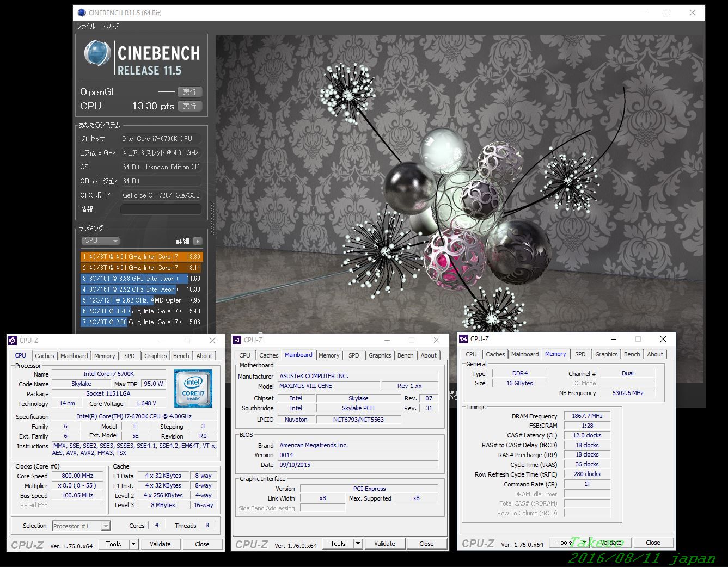
Task: Open SPD tab in right CPU-Z window
Action: coord(580,354)
